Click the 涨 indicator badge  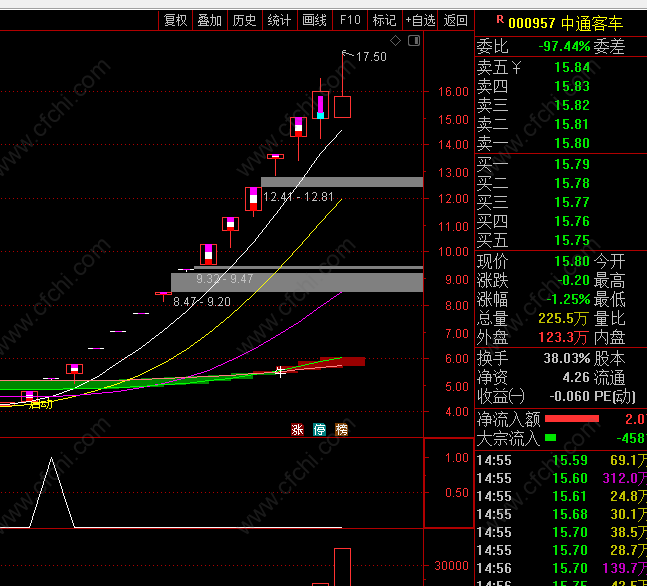pyautogui.click(x=297, y=430)
